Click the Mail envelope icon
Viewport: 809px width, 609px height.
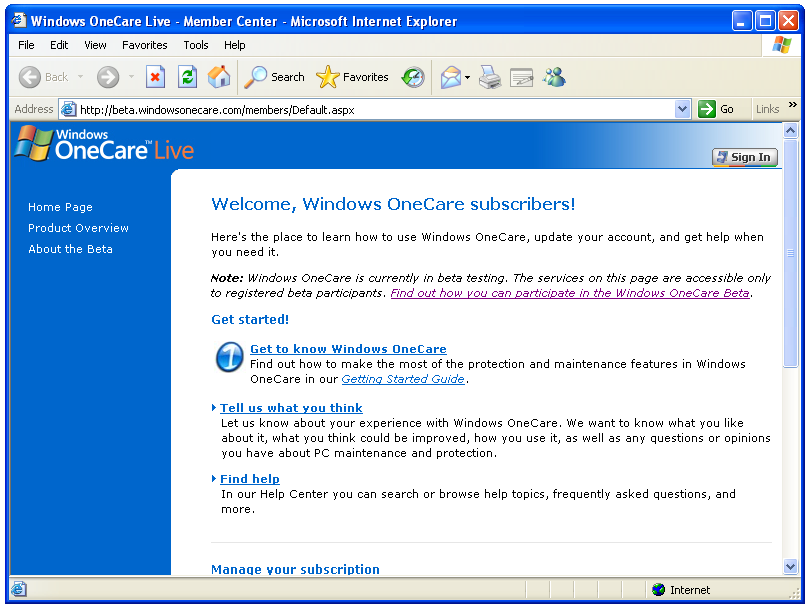(450, 77)
